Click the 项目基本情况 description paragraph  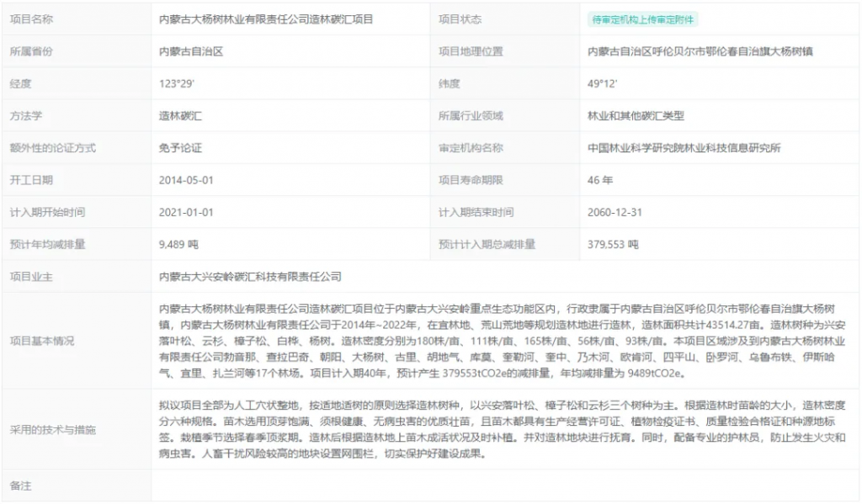505,341
